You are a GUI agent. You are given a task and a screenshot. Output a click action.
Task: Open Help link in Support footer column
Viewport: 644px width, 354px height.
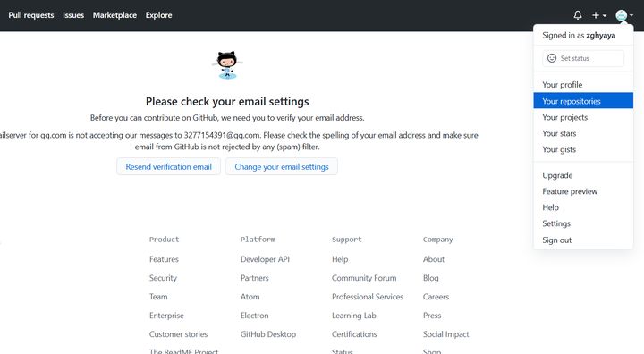(340, 259)
